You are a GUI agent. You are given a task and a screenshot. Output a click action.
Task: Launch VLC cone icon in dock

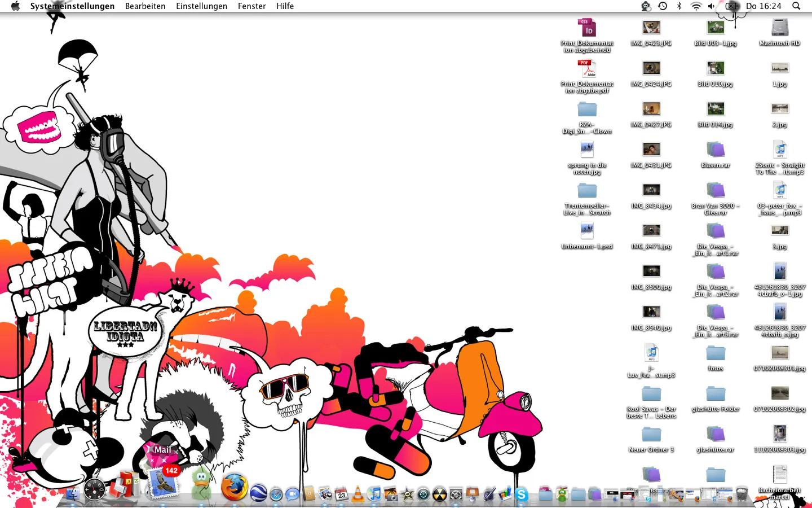358,495
